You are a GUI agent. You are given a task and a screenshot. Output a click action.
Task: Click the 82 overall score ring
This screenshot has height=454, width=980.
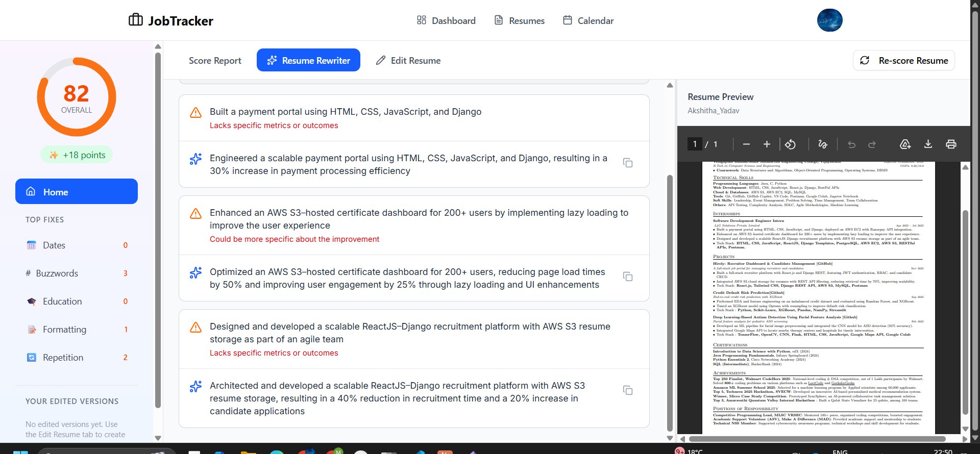click(77, 97)
